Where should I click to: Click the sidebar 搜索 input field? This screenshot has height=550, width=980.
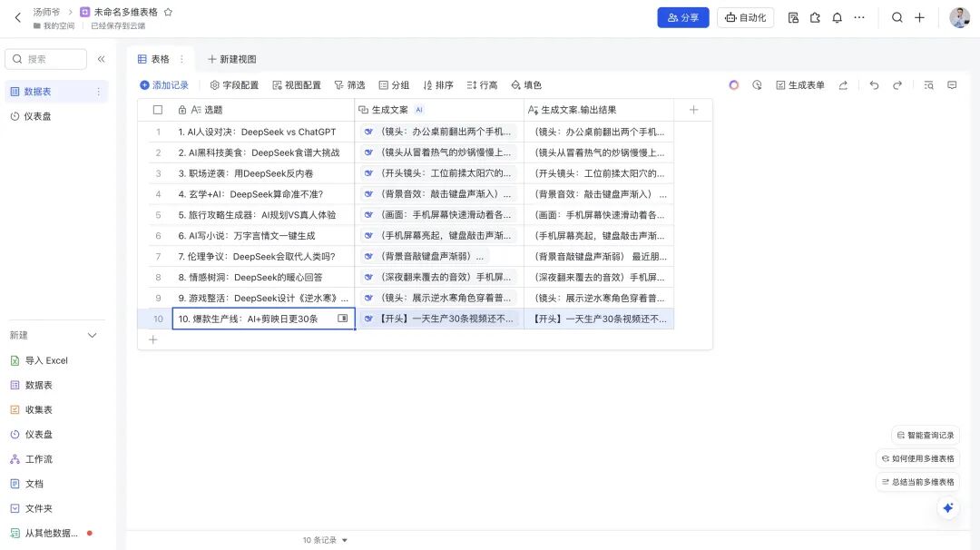[x=47, y=59]
